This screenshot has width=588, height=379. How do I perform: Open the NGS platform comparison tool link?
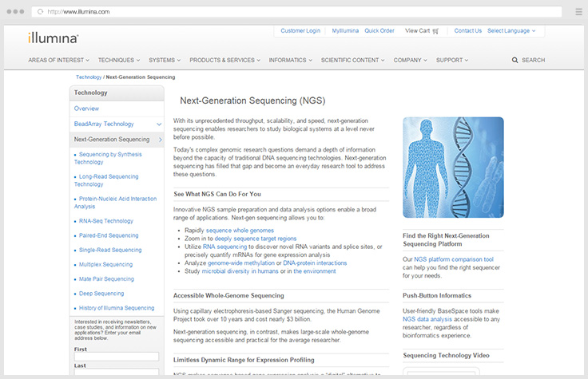[454, 259]
